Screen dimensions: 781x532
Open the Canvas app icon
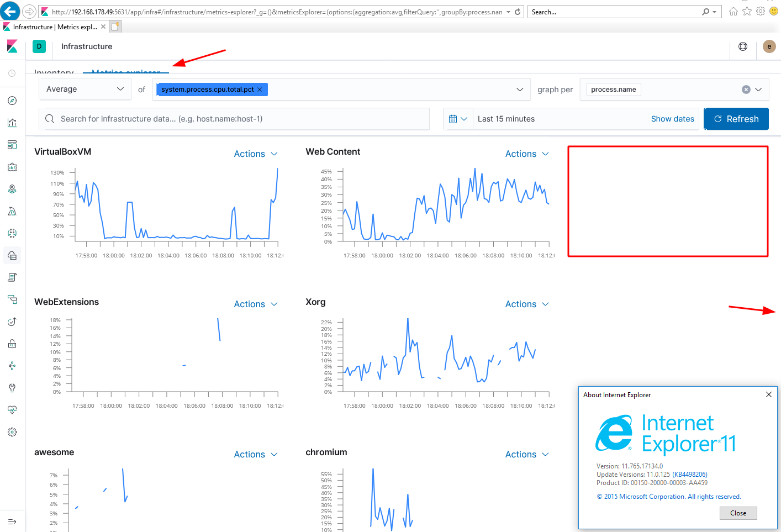pos(12,167)
